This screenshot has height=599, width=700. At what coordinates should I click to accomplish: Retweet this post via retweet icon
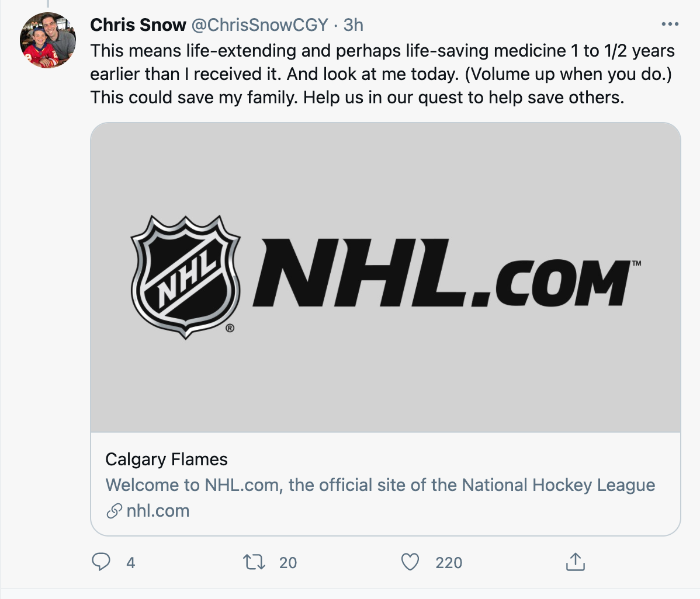point(254,562)
